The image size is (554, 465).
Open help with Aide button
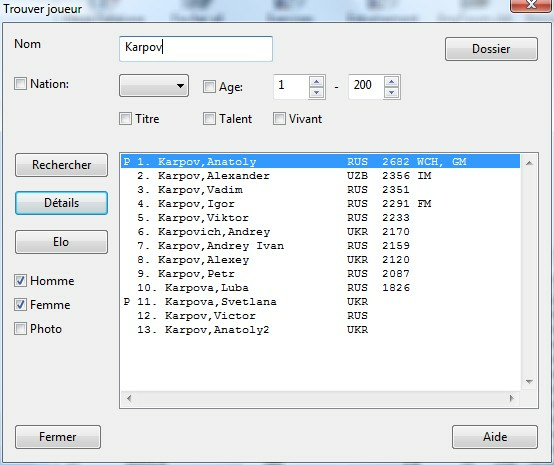coord(495,437)
